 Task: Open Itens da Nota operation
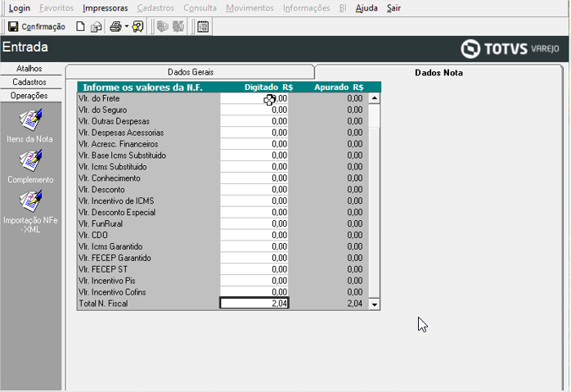30,126
